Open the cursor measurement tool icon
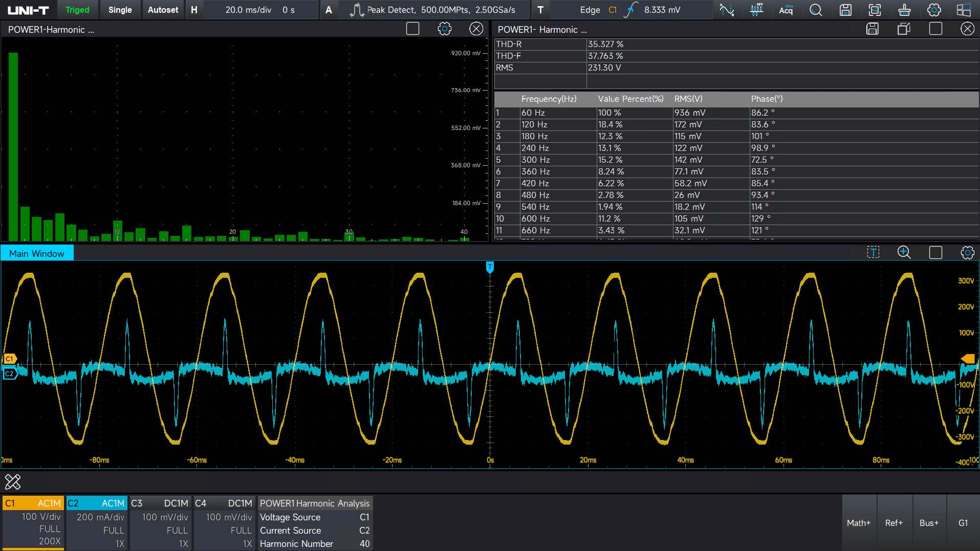980x551 pixels. pyautogui.click(x=727, y=10)
